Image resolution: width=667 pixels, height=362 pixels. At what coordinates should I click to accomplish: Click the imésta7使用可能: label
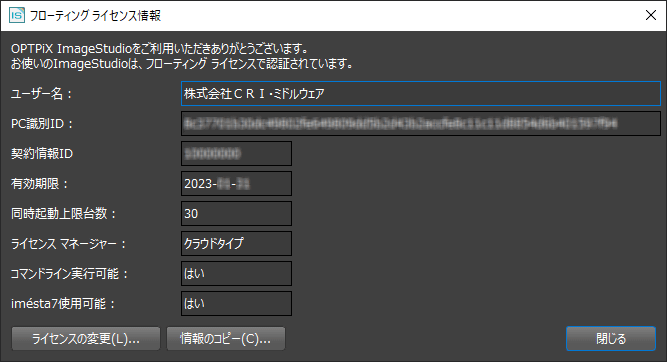pyautogui.click(x=63, y=304)
